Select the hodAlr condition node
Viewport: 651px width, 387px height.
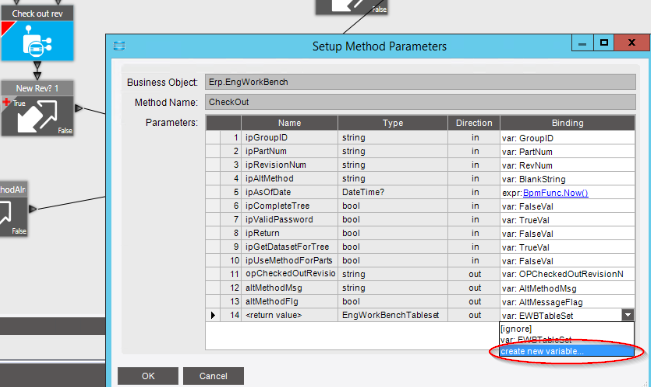(13, 209)
